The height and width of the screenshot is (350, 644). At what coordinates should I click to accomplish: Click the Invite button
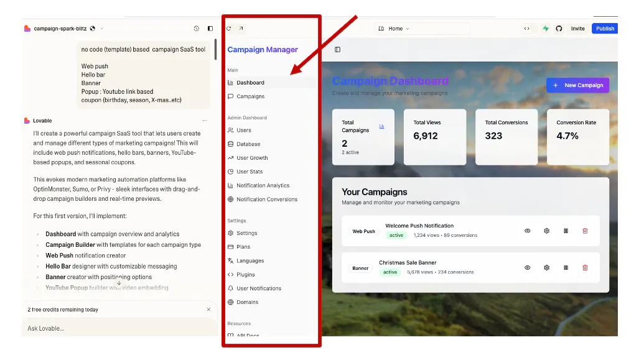point(577,29)
